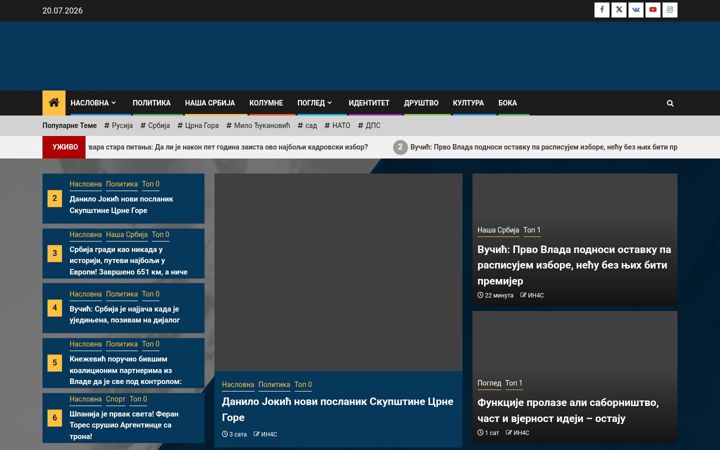This screenshot has height=450, width=720.
Task: Click the 22 минута timestamp
Action: click(x=495, y=295)
